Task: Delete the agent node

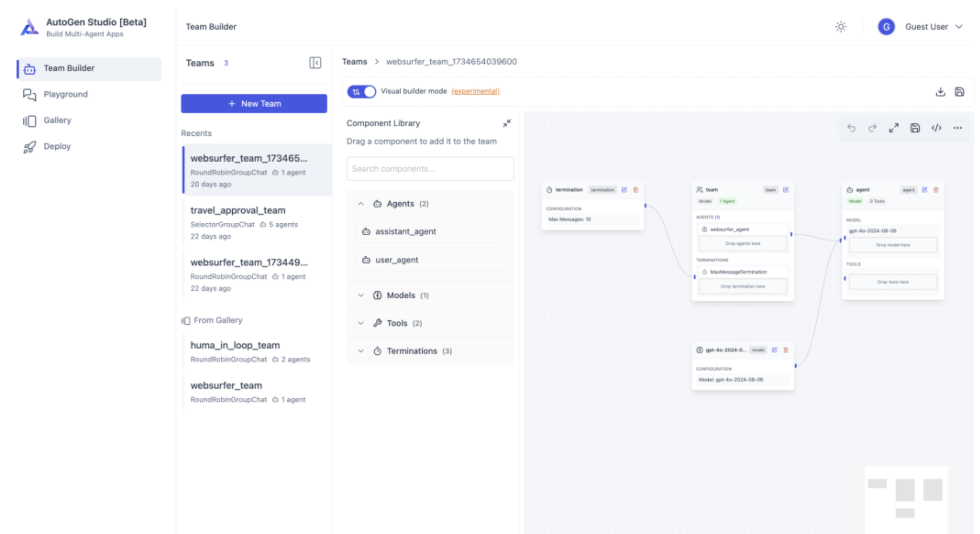Action: [936, 190]
